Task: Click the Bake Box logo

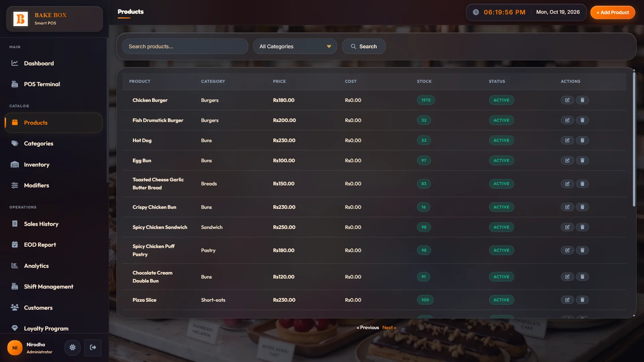Action: tap(20, 19)
